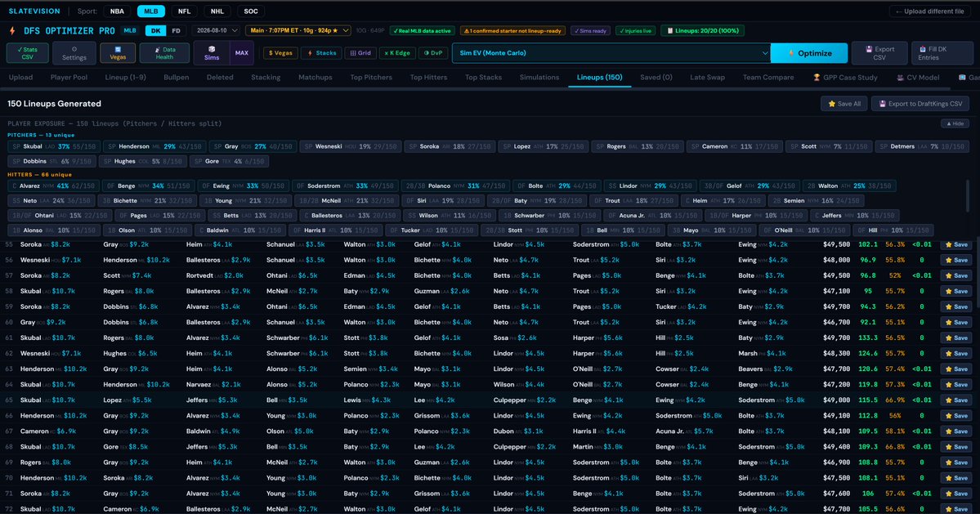This screenshot has height=514, width=980.
Task: Save lineup 64 with star button
Action: point(956,385)
